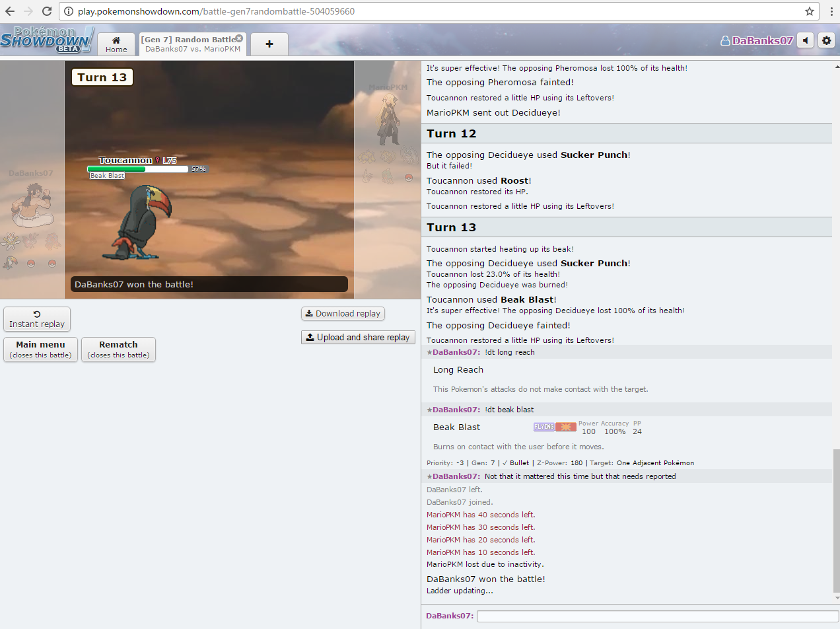Click the Instant replay button
The width and height of the screenshot is (840, 629).
coord(37,319)
